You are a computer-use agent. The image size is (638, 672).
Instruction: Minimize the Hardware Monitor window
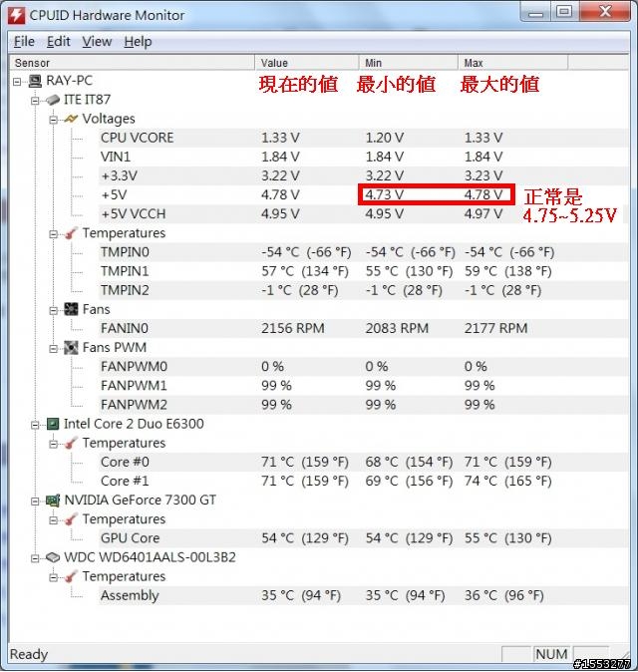(x=535, y=12)
